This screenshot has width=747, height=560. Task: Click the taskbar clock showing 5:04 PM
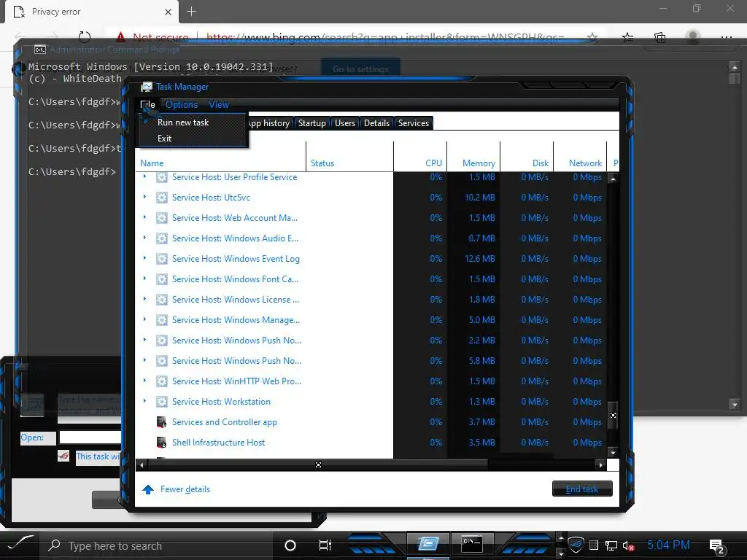pos(668,545)
